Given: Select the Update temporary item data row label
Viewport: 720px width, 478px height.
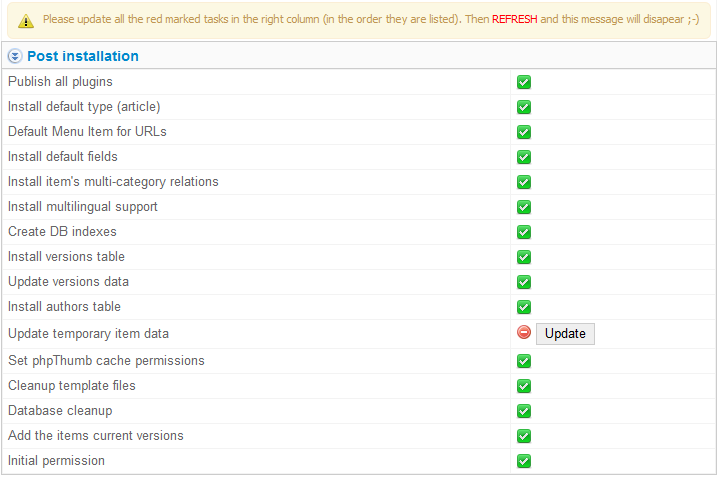Looking at the screenshot, I should (x=88, y=334).
